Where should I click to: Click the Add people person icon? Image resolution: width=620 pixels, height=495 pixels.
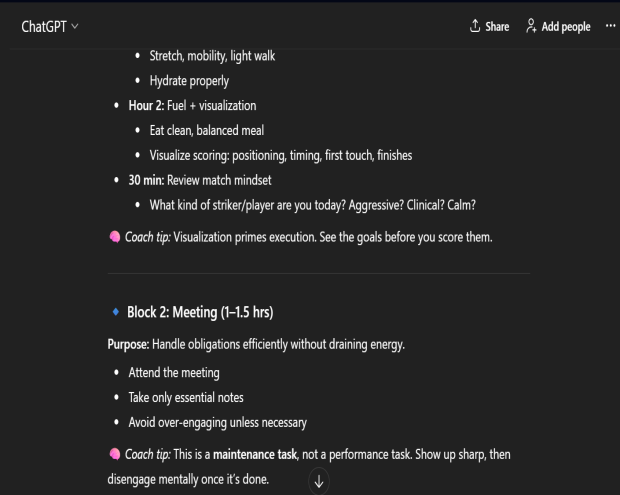point(531,27)
